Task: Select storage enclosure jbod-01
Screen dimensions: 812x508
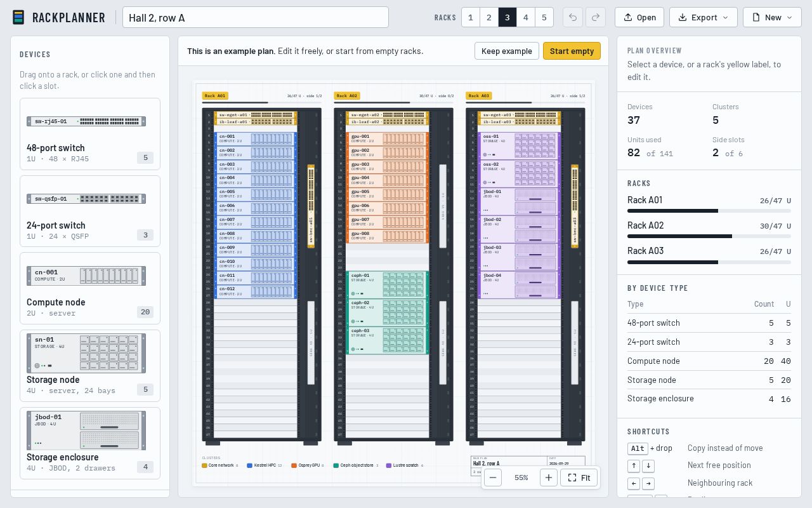Action: coord(520,201)
